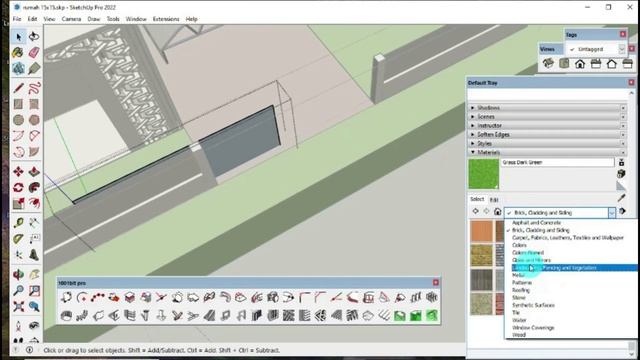Switch to Back view in Views toolbar
The width and height of the screenshot is (640, 360).
(612, 64)
